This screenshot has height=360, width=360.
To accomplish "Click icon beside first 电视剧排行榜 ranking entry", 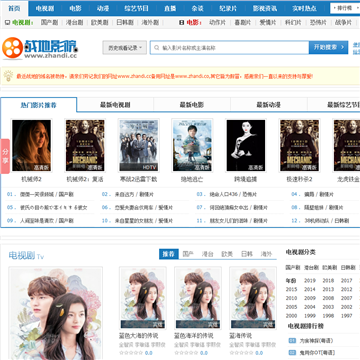I will click(x=292, y=340).
